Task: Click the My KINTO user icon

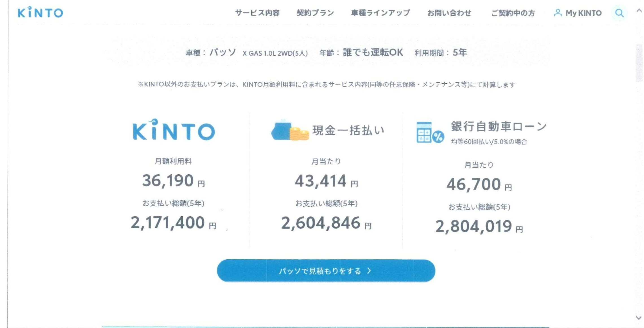Action: (558, 13)
